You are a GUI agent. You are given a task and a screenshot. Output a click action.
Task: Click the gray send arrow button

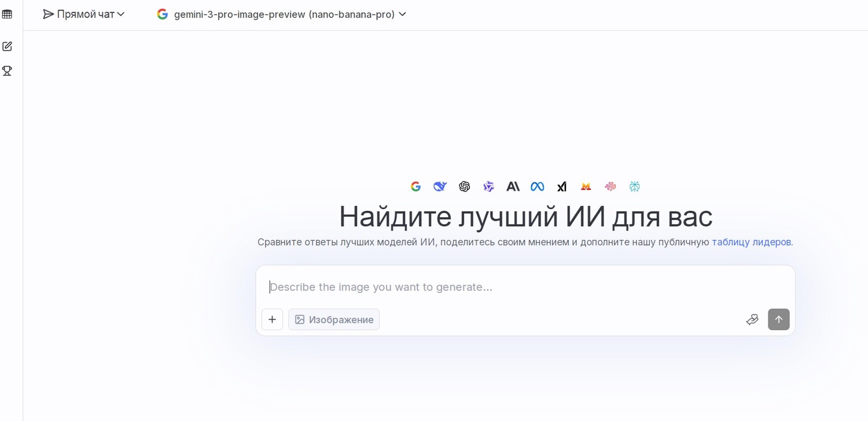click(x=778, y=320)
